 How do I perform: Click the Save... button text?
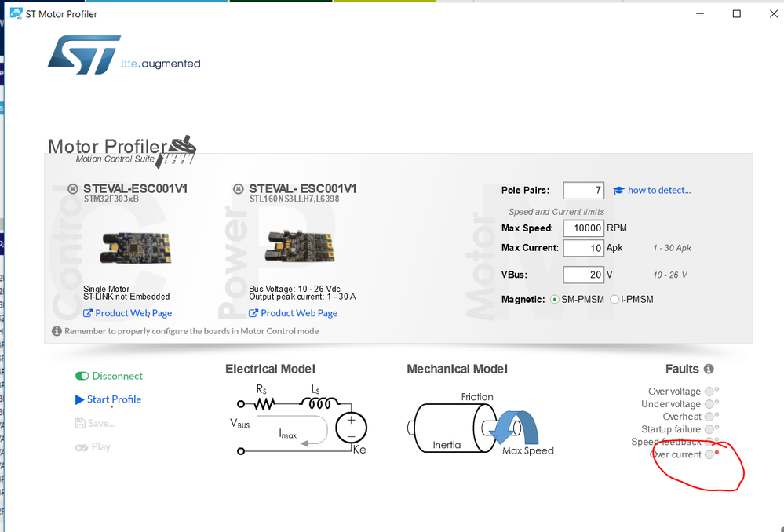(x=101, y=424)
